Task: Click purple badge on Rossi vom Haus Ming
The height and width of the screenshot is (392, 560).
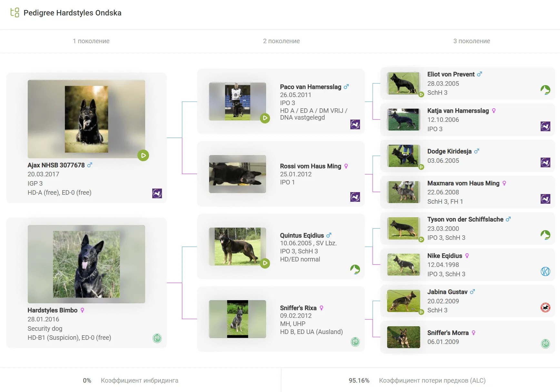Action: [355, 197]
